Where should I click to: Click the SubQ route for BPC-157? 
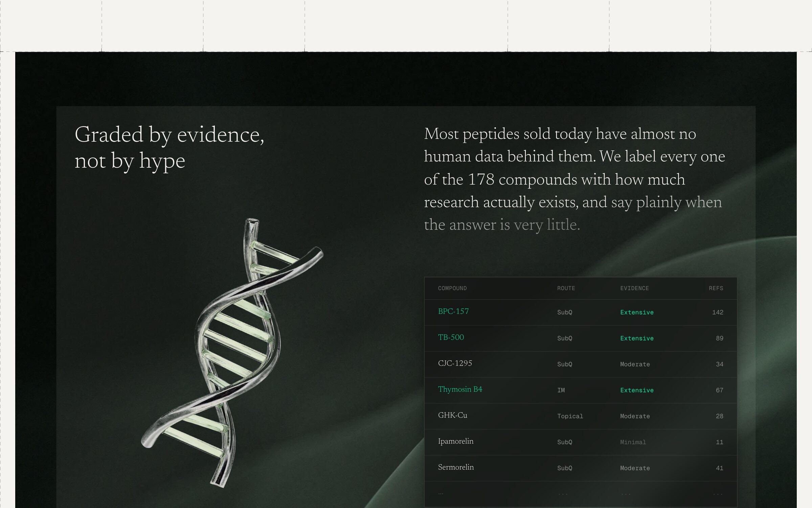point(565,312)
